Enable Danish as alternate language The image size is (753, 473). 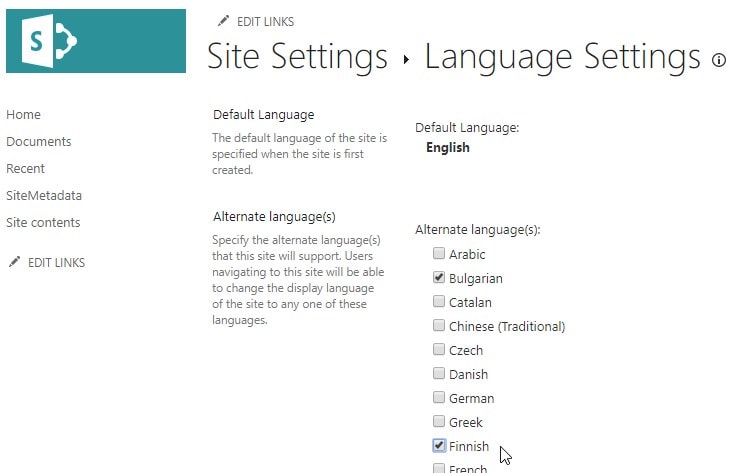coord(439,374)
